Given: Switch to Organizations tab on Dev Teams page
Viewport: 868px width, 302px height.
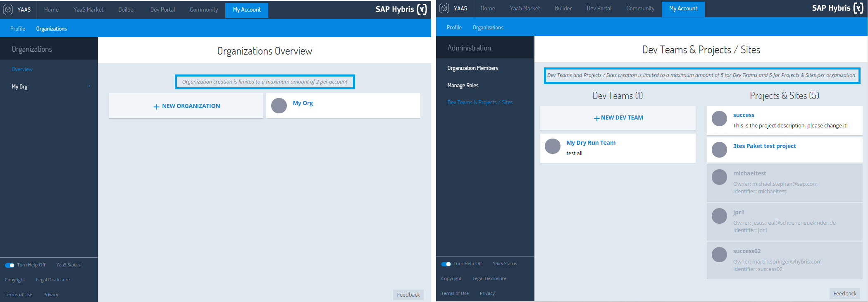Looking at the screenshot, I should pos(488,27).
